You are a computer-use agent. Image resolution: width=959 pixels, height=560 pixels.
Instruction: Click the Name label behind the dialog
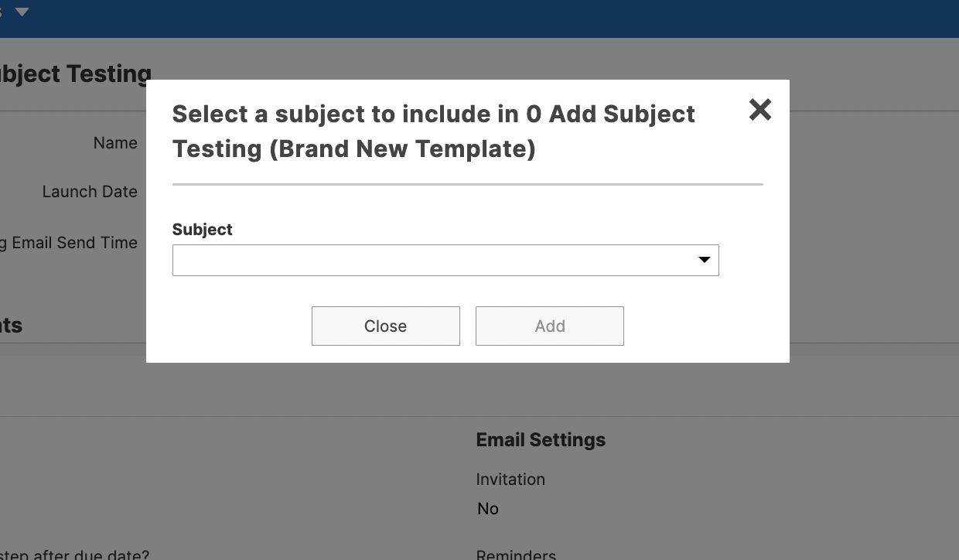pos(115,143)
